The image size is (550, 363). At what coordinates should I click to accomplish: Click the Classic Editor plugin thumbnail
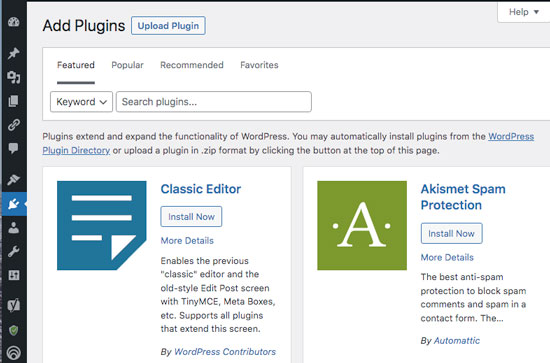[x=102, y=226]
